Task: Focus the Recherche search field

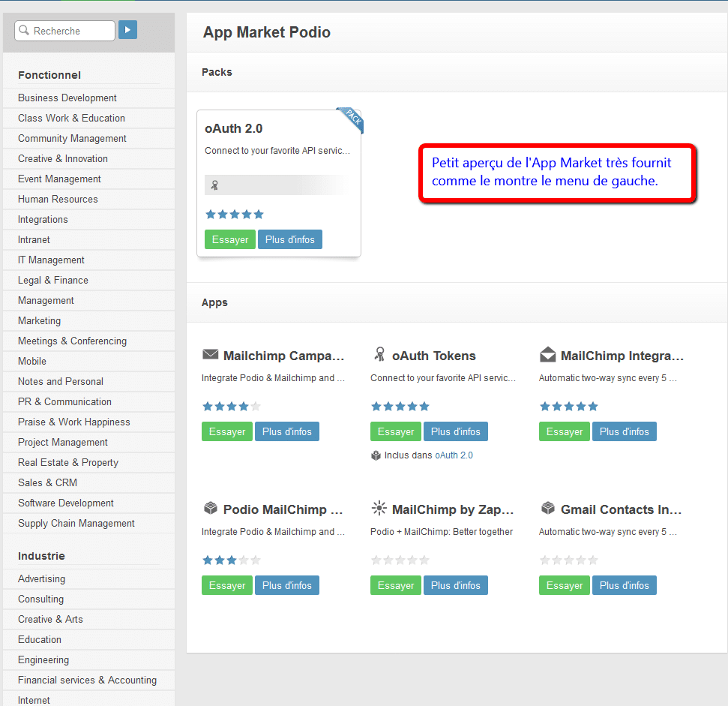Action: point(65,31)
